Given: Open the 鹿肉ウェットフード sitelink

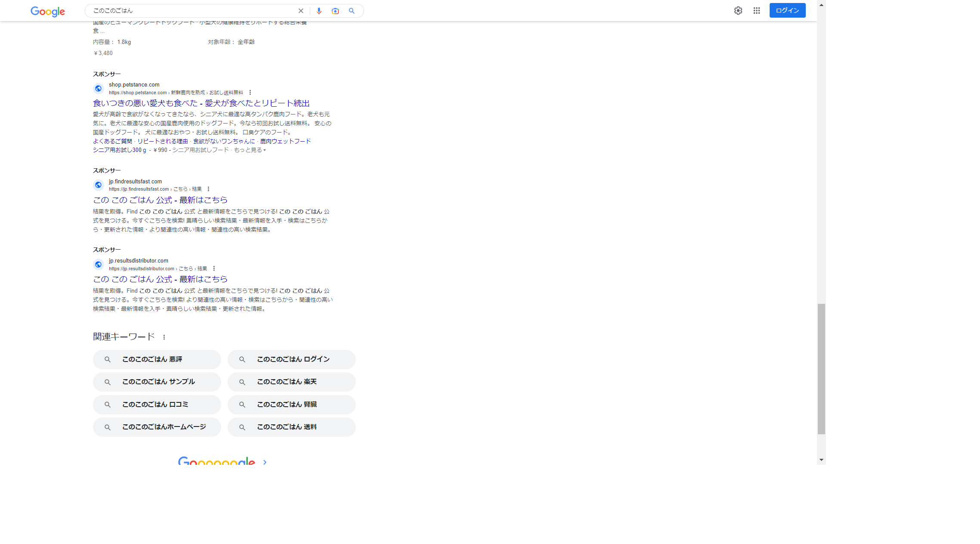Looking at the screenshot, I should [x=285, y=141].
